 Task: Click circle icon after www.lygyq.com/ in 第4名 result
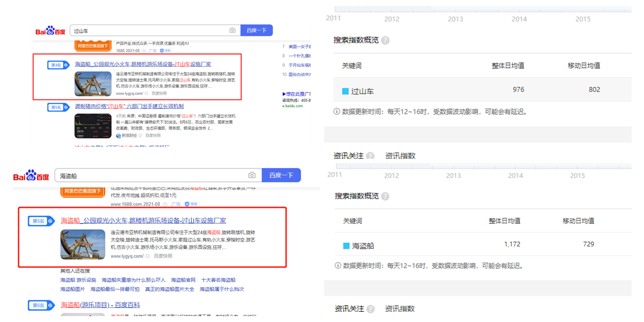[x=147, y=93]
